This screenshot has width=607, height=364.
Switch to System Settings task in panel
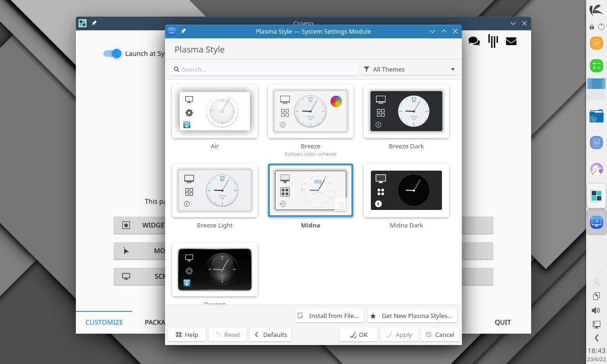click(597, 222)
